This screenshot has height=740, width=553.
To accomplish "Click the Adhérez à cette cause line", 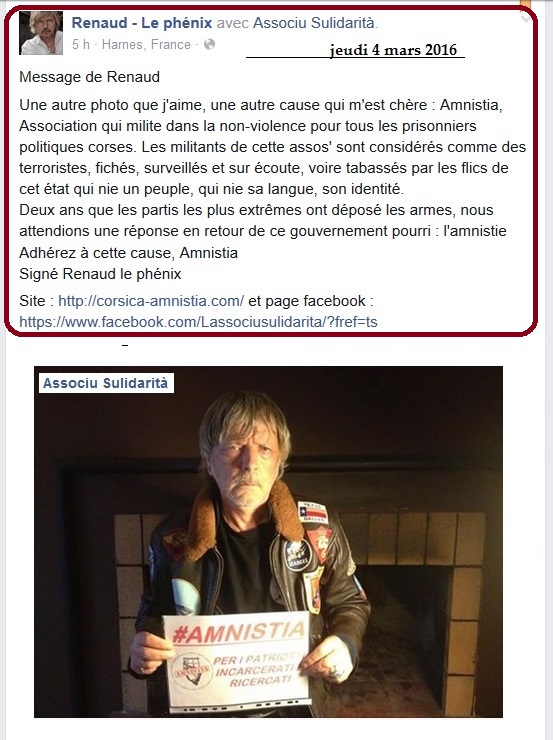I will point(128,253).
